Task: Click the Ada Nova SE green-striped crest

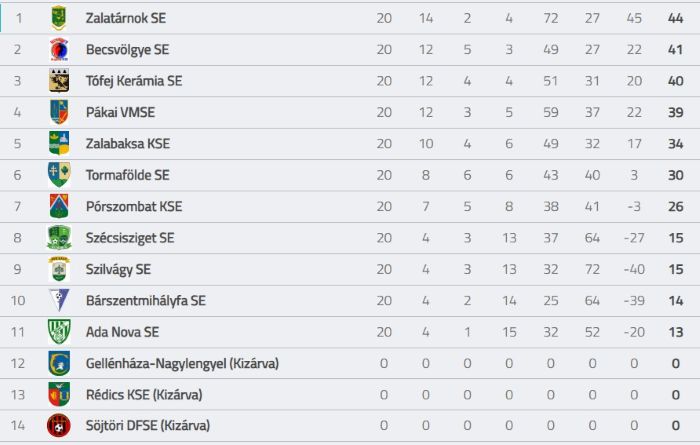Action: (x=59, y=332)
